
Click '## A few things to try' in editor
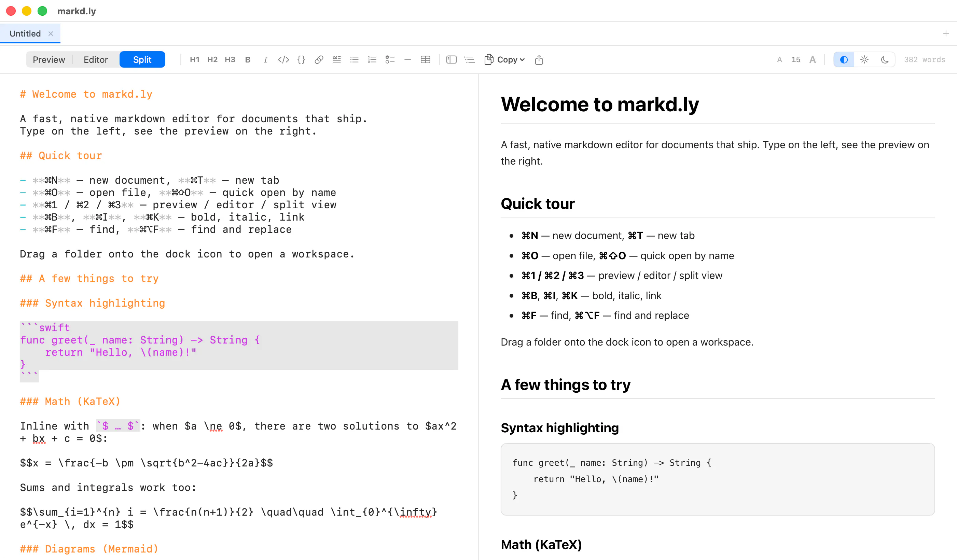coord(89,279)
